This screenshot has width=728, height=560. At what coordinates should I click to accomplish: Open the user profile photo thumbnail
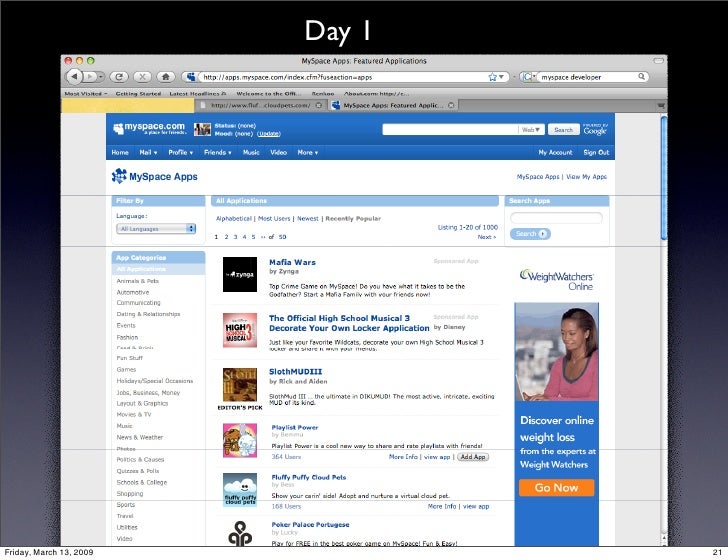pyautogui.click(x=202, y=130)
